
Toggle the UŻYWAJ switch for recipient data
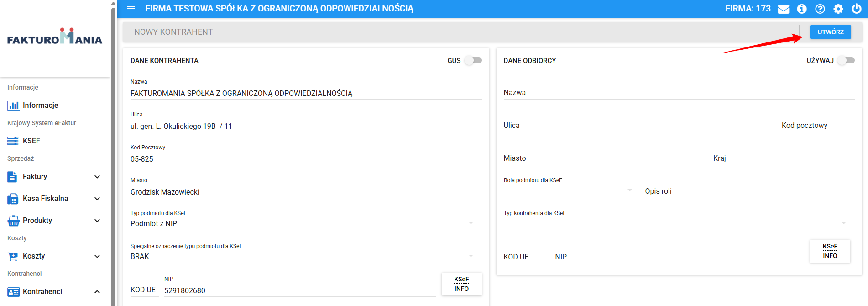click(846, 60)
